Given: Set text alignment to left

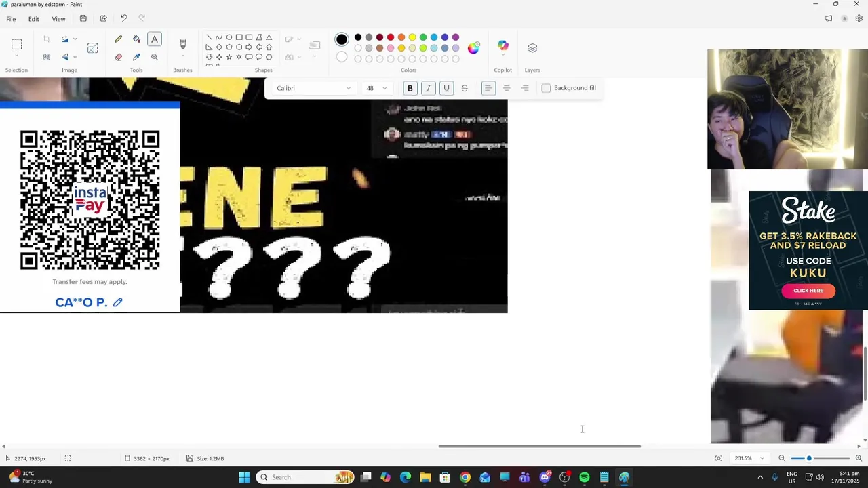Looking at the screenshot, I should (x=488, y=88).
